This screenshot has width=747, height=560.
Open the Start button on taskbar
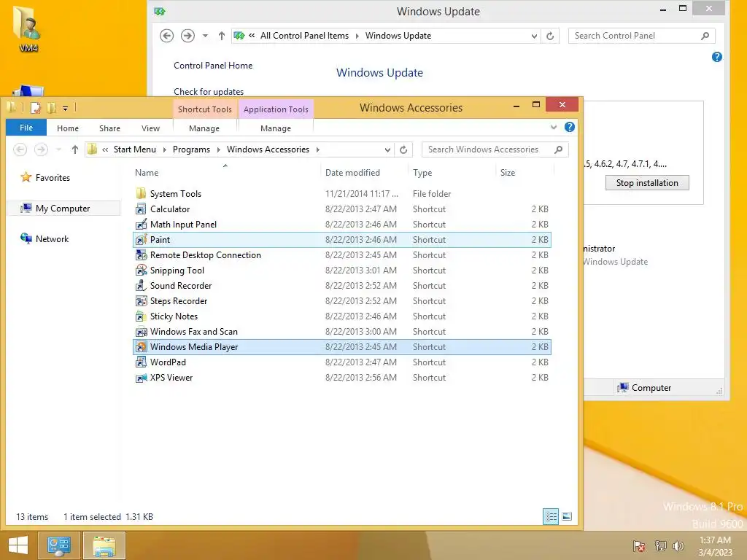[x=18, y=545]
